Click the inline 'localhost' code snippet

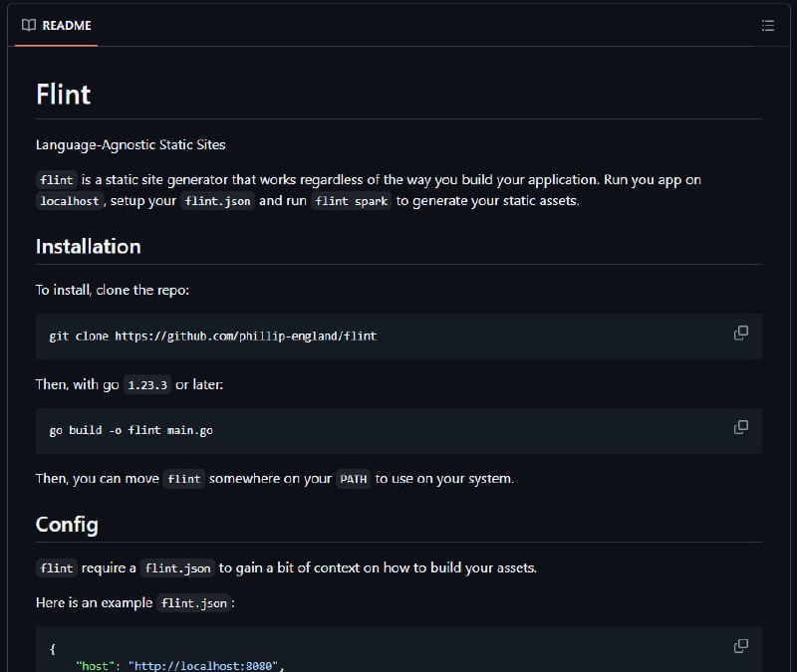(x=70, y=201)
